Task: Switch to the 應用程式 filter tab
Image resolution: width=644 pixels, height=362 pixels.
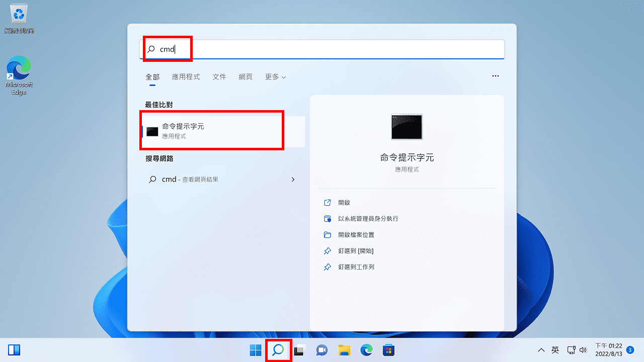Action: [x=186, y=77]
